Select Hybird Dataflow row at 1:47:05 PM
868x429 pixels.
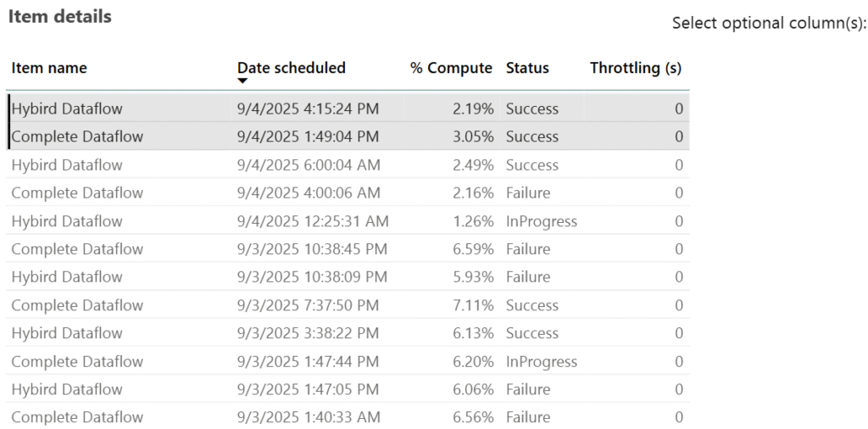point(67,389)
